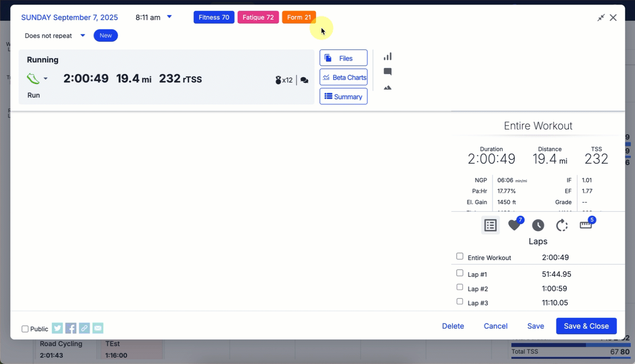Open the Does not repeat dropdown
The width and height of the screenshot is (635, 364).
[x=83, y=35]
